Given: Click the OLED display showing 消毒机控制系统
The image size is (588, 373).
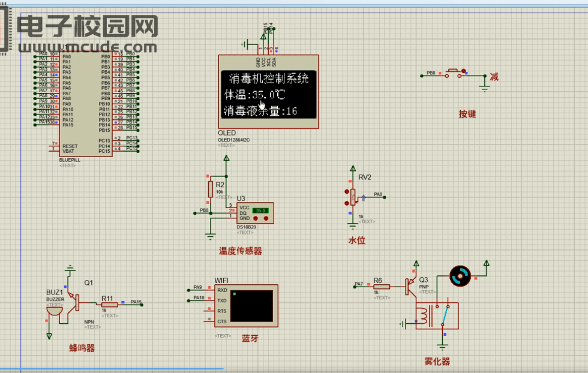Looking at the screenshot, I should click(268, 94).
